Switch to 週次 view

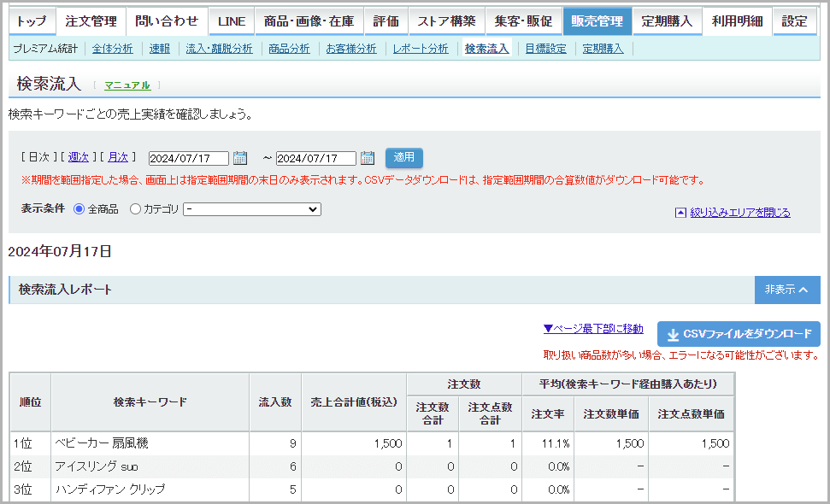pos(79,157)
